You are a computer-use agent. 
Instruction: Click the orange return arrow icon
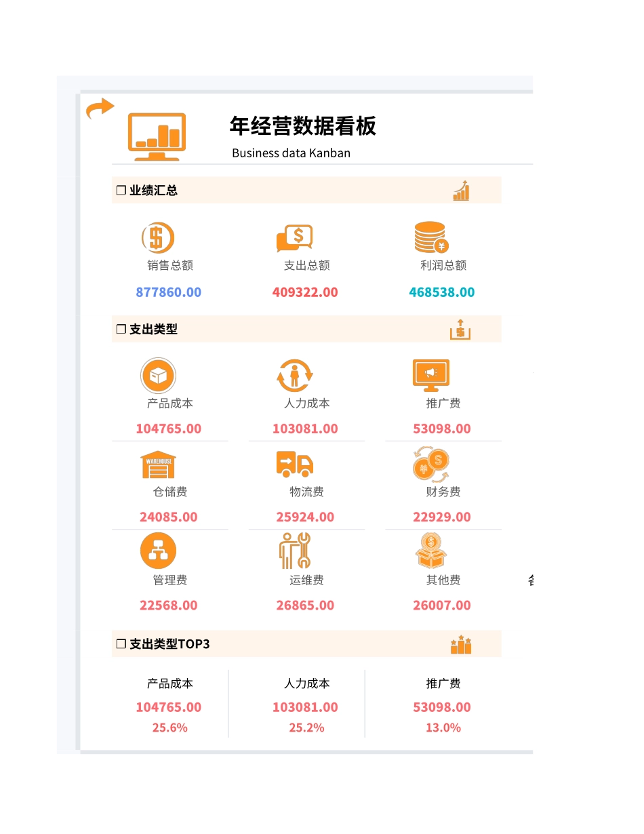pos(100,108)
